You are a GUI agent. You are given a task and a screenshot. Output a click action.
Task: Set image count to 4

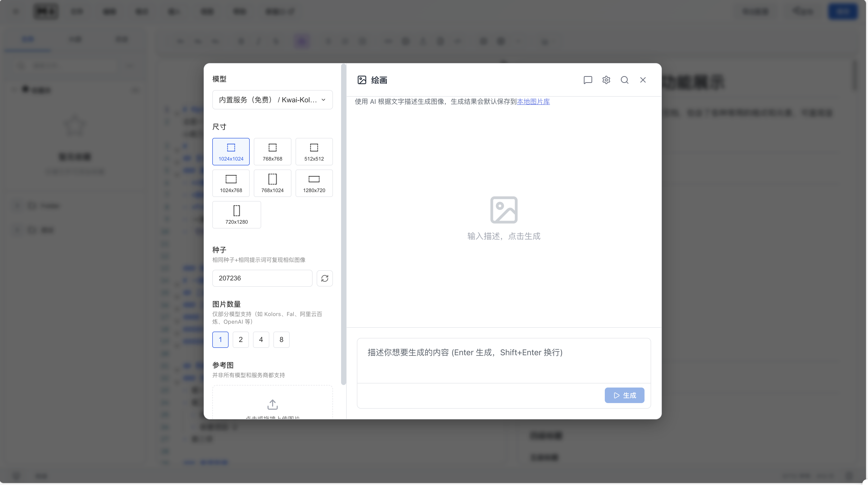[261, 339]
